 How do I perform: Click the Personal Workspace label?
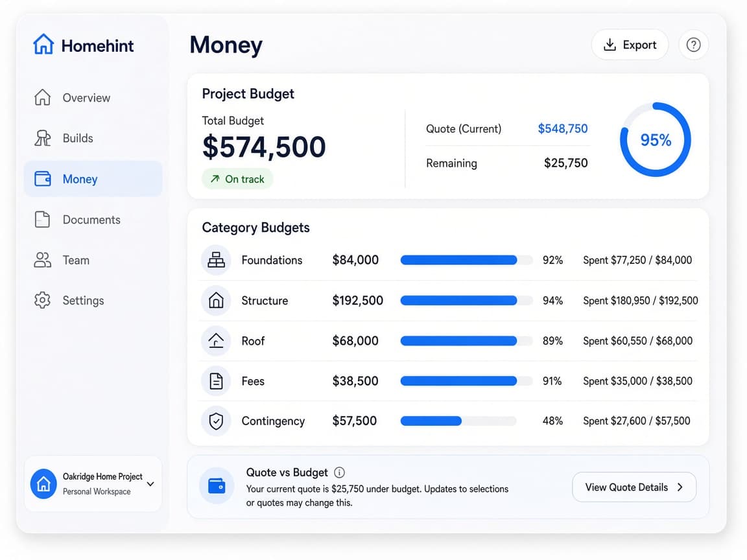point(97,491)
